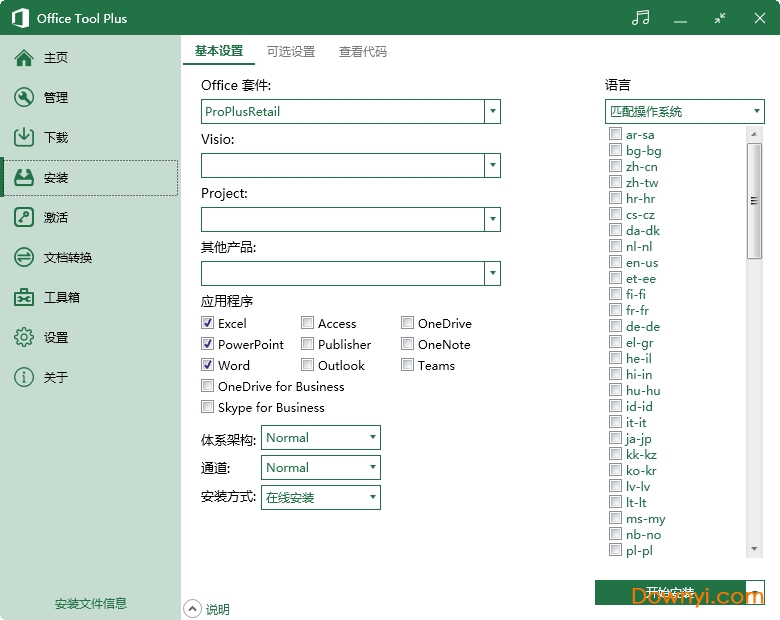Switch to the 查看代码 tab
780x620 pixels.
pyautogui.click(x=362, y=52)
